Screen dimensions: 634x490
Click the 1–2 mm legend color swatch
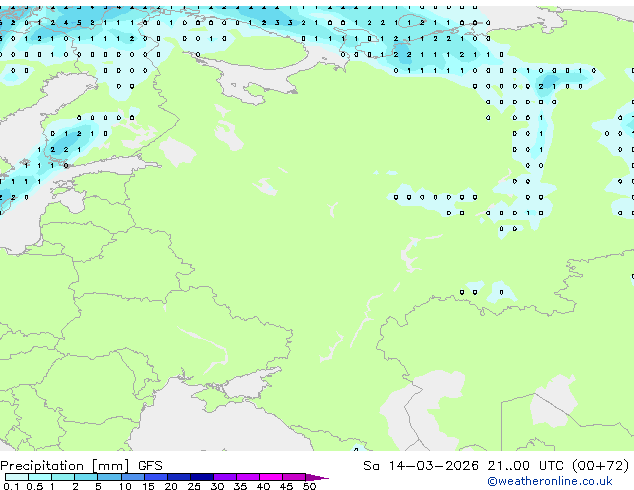(63, 477)
